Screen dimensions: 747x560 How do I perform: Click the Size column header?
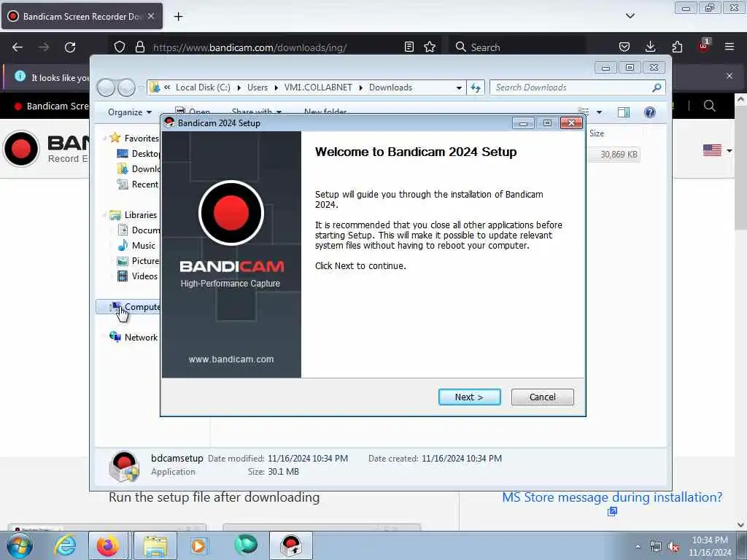pos(597,133)
